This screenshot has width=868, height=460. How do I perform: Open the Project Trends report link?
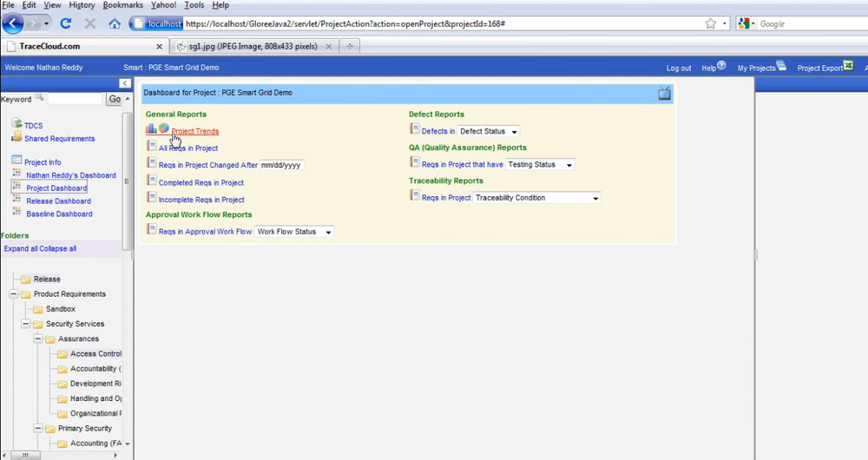194,131
